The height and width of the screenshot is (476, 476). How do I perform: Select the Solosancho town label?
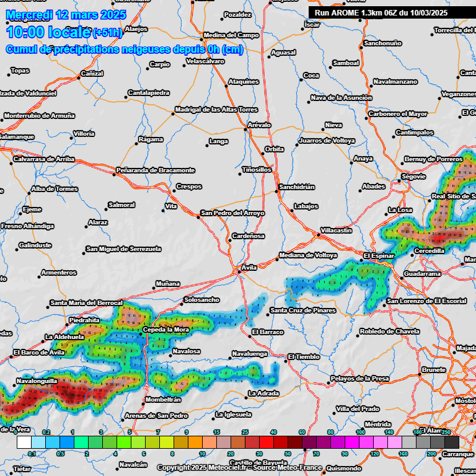201,300
